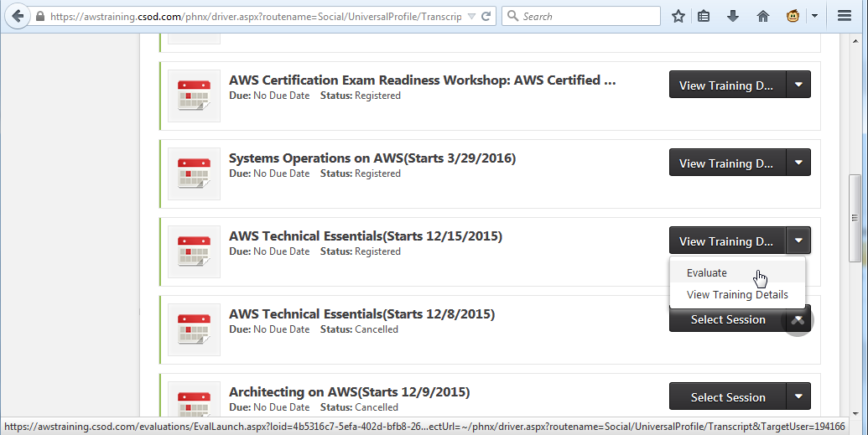Open AWS Technical Essentials 12/8/2015 title
868x435 pixels.
362,314
